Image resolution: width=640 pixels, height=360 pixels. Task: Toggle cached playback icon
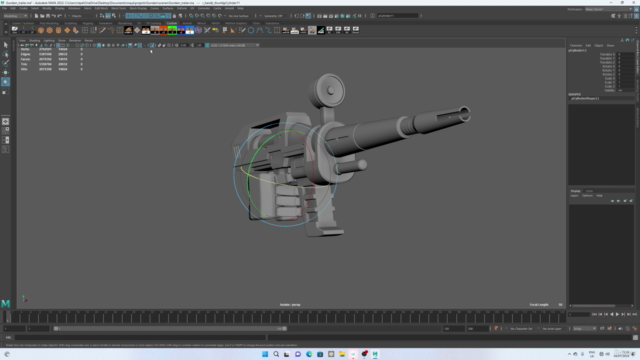(609, 329)
